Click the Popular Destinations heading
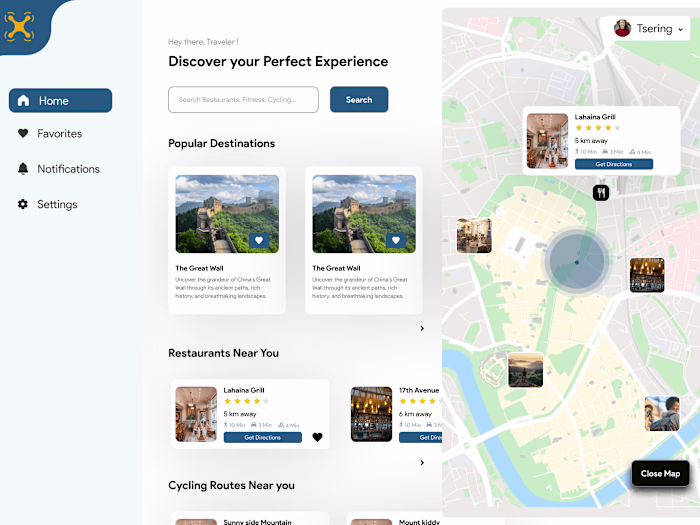700x525 pixels. [221, 143]
